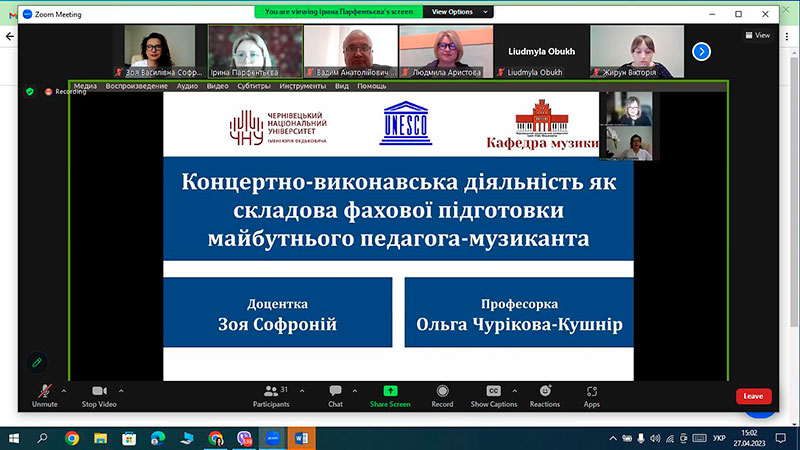
Task: Click the UNESCO logo on the slide
Action: 406,123
